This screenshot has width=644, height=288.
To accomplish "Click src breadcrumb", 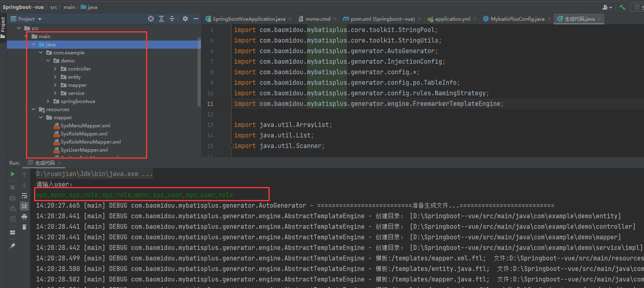I will (54, 7).
